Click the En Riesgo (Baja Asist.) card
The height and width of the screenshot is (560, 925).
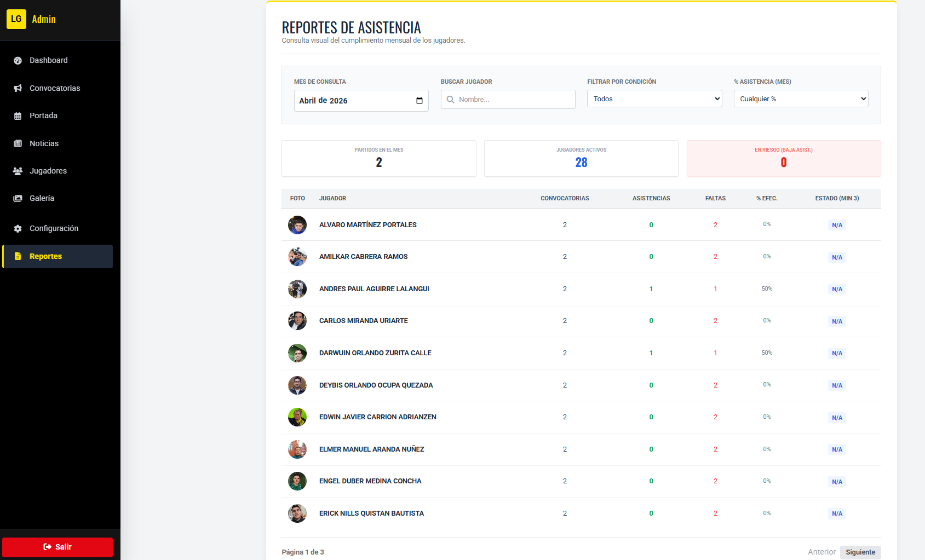coord(783,159)
